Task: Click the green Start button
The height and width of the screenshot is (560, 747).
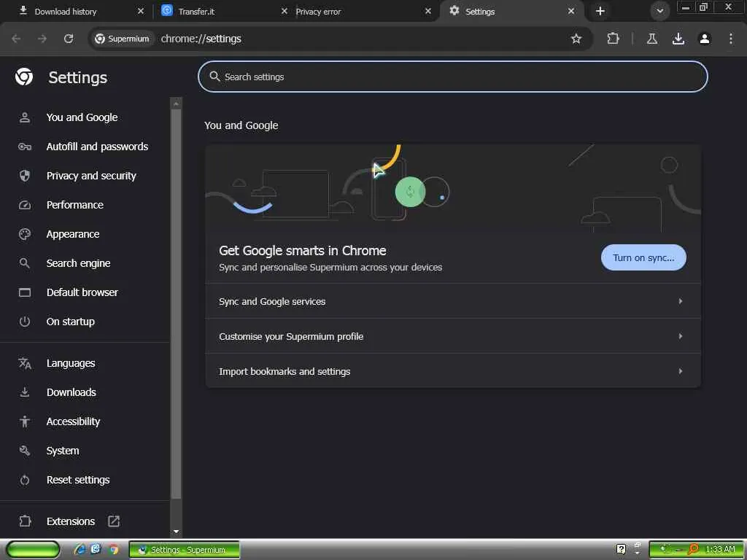Action: pos(33,550)
